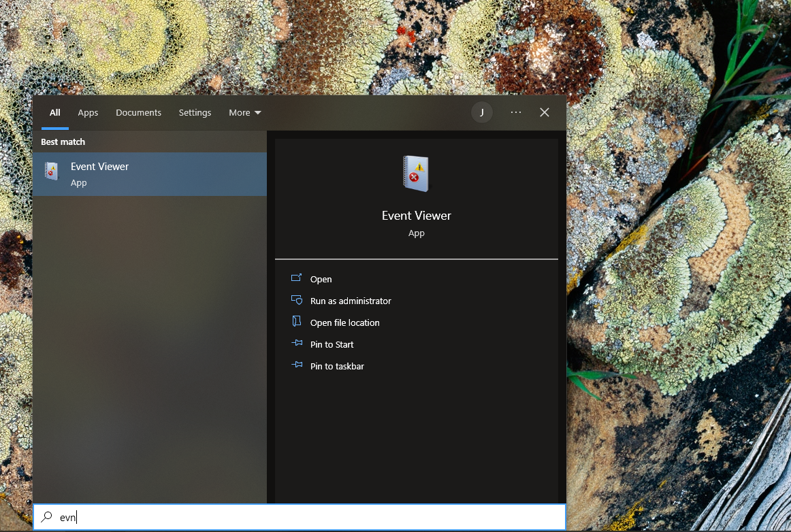Viewport: 791px width, 532px height.
Task: Click the large Event Viewer preview icon
Action: [x=416, y=173]
